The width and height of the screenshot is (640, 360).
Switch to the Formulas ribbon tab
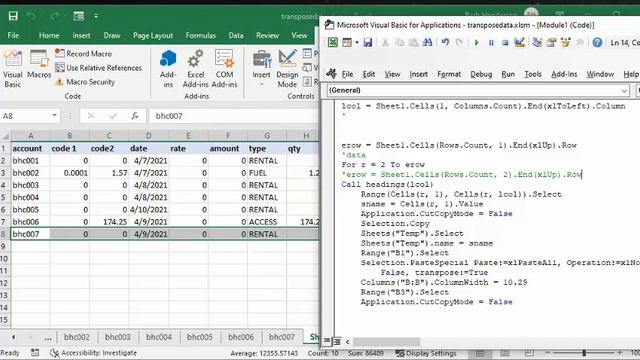(200, 36)
